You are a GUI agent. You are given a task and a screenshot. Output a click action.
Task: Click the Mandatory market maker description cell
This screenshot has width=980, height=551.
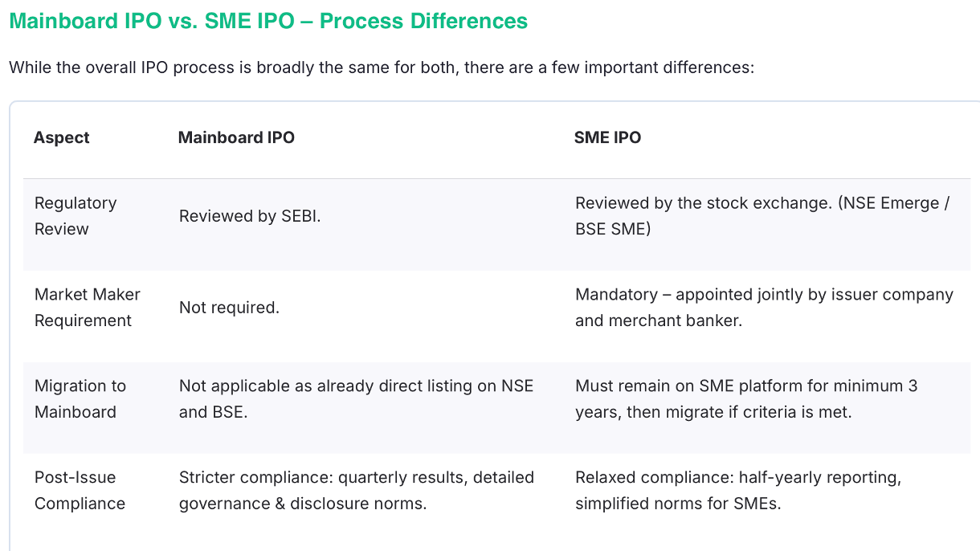764,308
